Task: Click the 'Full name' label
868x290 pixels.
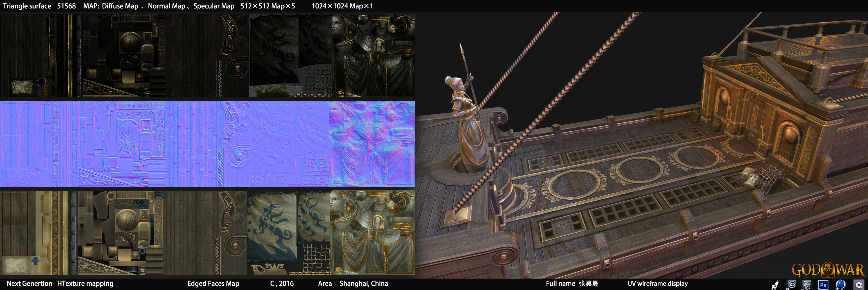Action: tap(560, 284)
